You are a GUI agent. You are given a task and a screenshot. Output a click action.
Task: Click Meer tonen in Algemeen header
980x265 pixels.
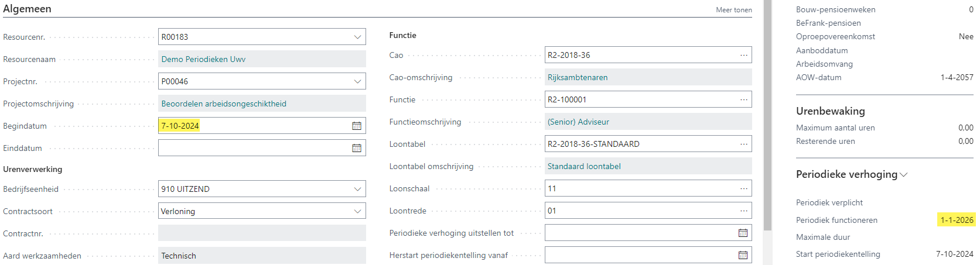click(x=733, y=10)
